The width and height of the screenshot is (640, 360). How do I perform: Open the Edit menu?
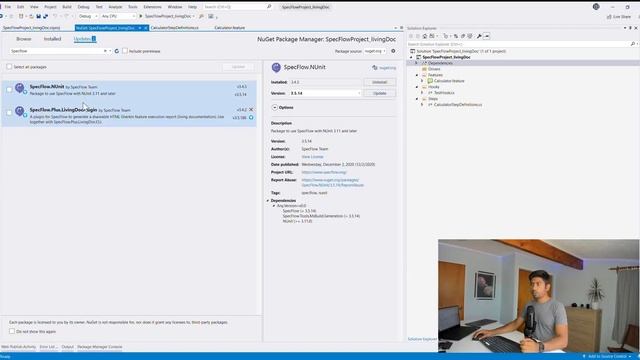20,7
